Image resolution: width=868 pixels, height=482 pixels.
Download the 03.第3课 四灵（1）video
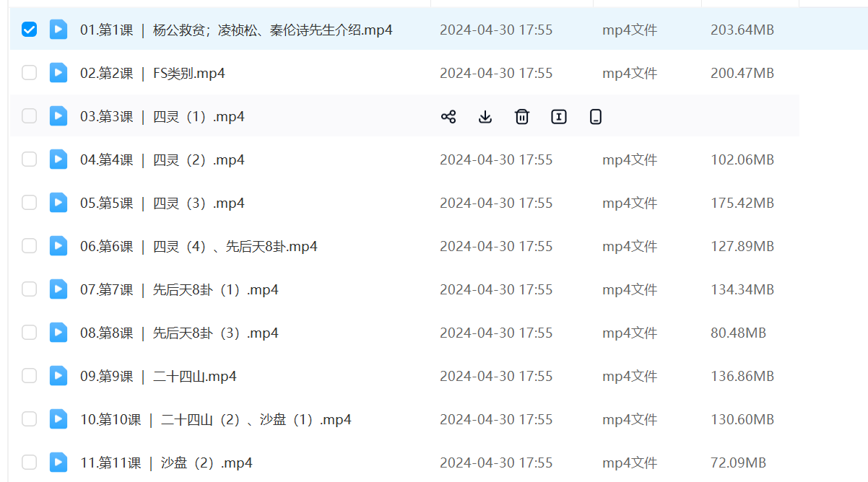pos(485,117)
